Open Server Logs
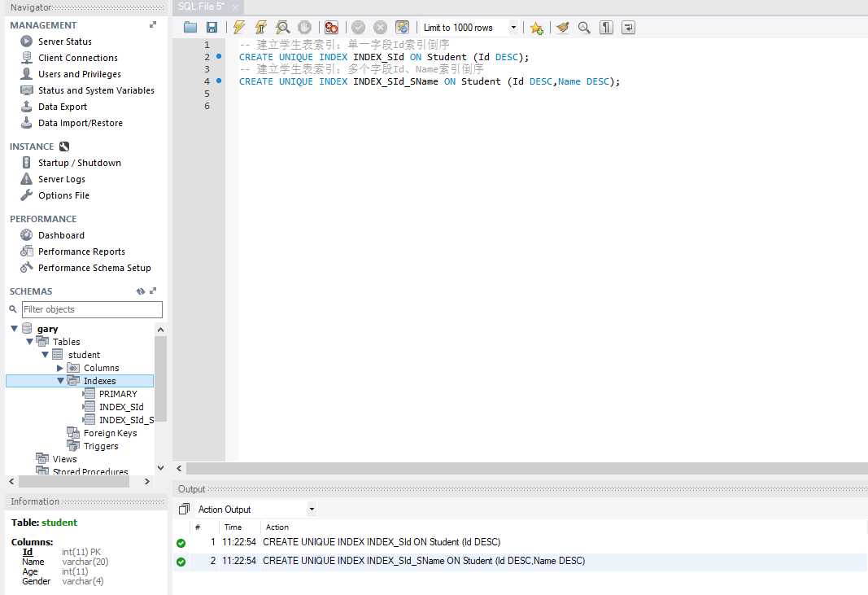 click(62, 179)
